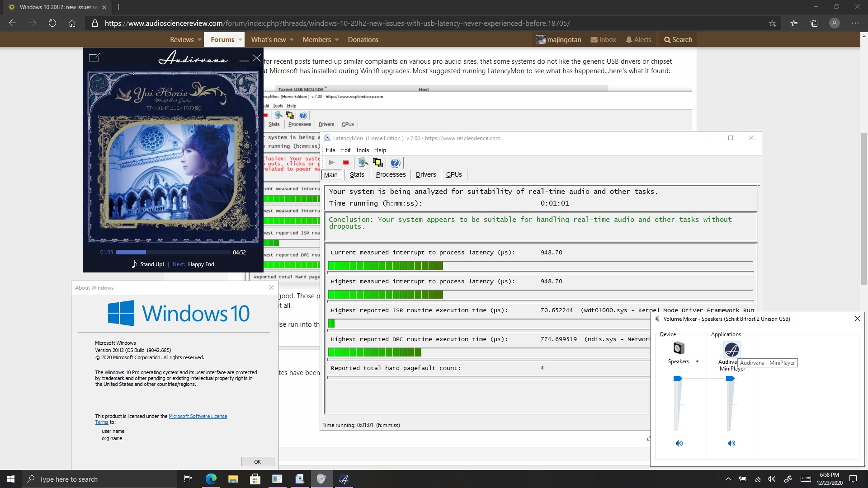Open Task View on taskbar
Image resolution: width=868 pixels, height=488 pixels.
point(188,479)
